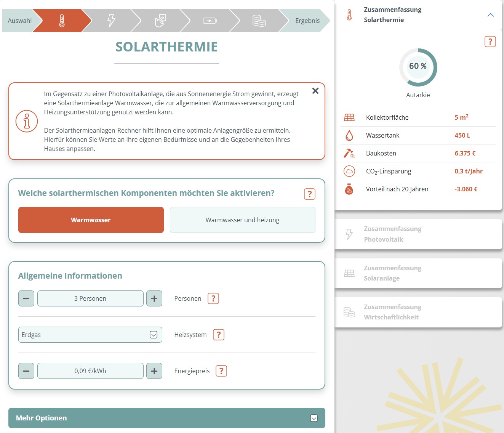
Task: Increase number of Personen with plus
Action: [154, 298]
